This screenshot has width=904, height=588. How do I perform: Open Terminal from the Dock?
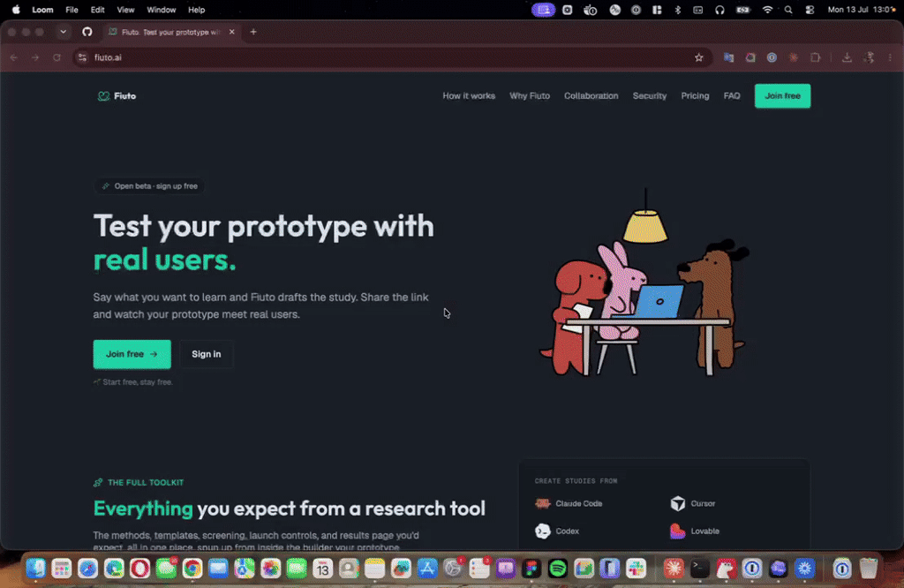click(x=700, y=569)
